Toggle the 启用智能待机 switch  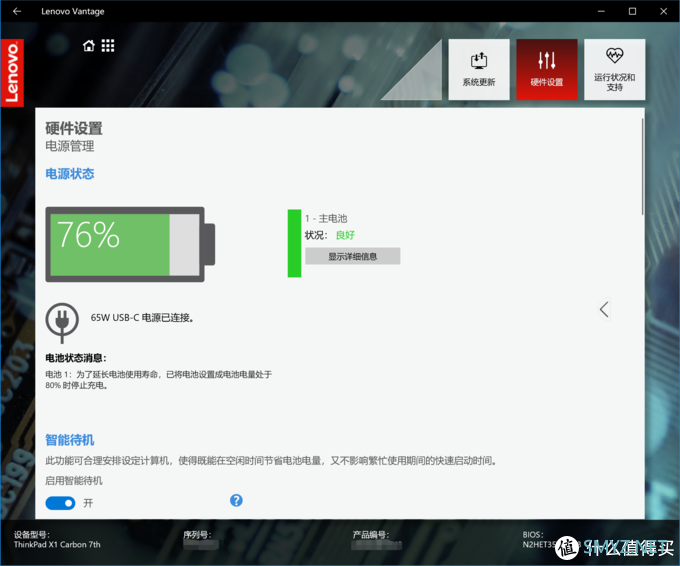[60, 503]
